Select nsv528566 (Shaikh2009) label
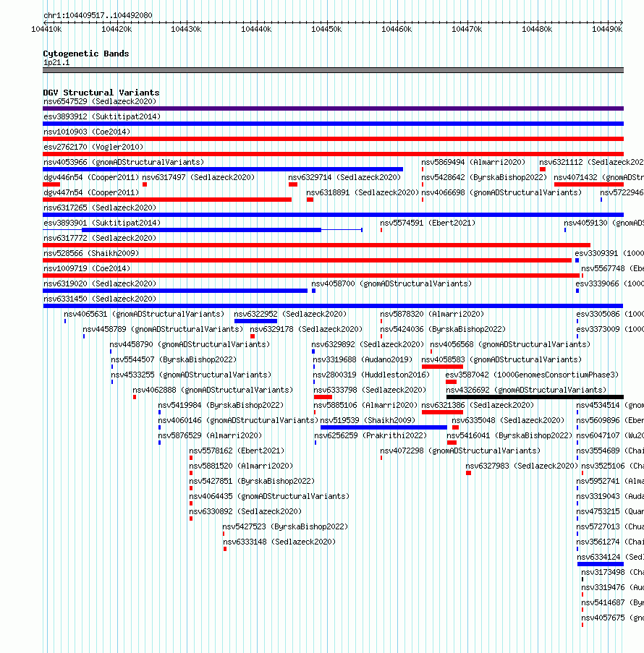The height and width of the screenshot is (653, 644). (x=91, y=253)
